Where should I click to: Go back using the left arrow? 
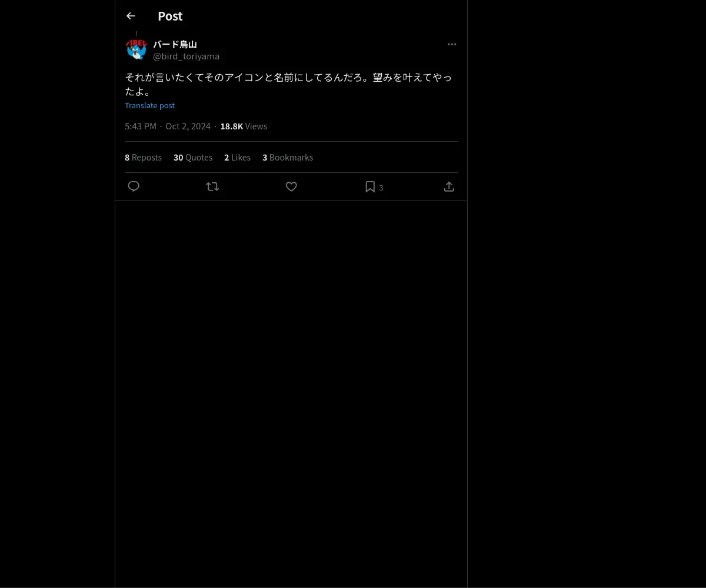131,16
